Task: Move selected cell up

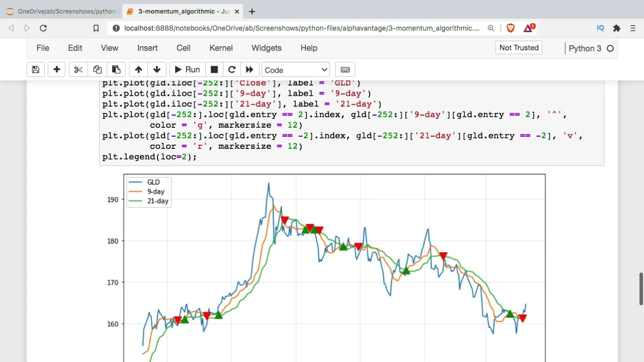Action: pyautogui.click(x=138, y=70)
